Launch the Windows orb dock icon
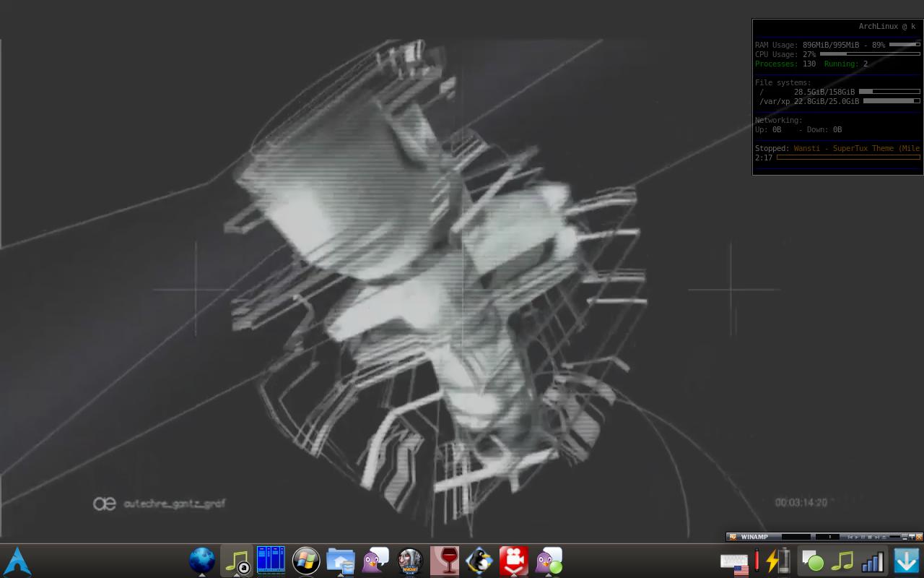The image size is (924, 578). pyautogui.click(x=306, y=561)
